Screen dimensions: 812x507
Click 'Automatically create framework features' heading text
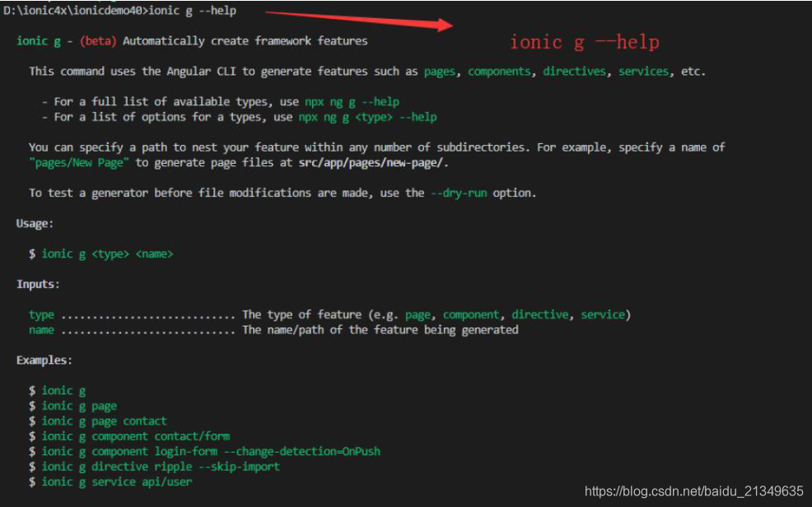[245, 41]
